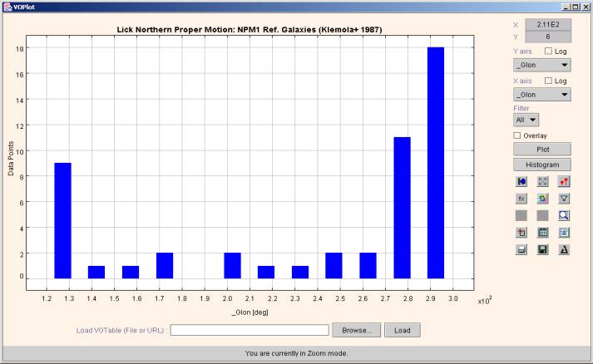Image resolution: width=593 pixels, height=364 pixels.
Task: Toggle the Overlay checkbox
Action: click(x=517, y=135)
